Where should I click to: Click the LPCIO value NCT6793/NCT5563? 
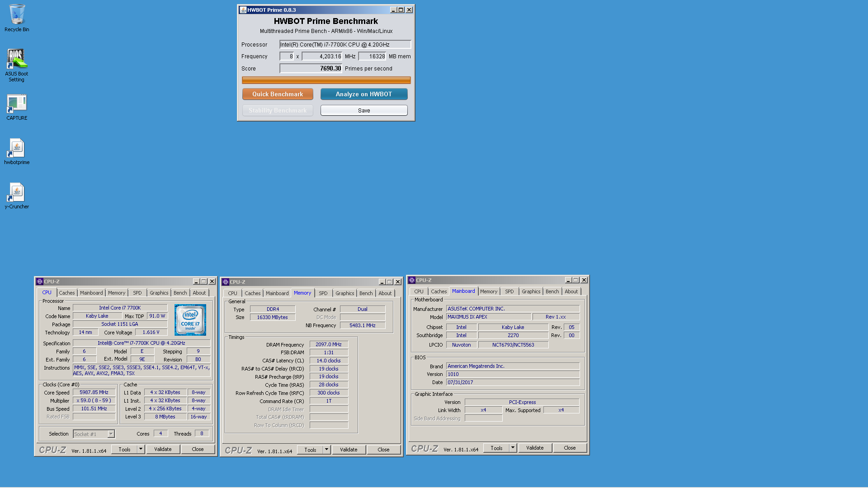pos(513,345)
